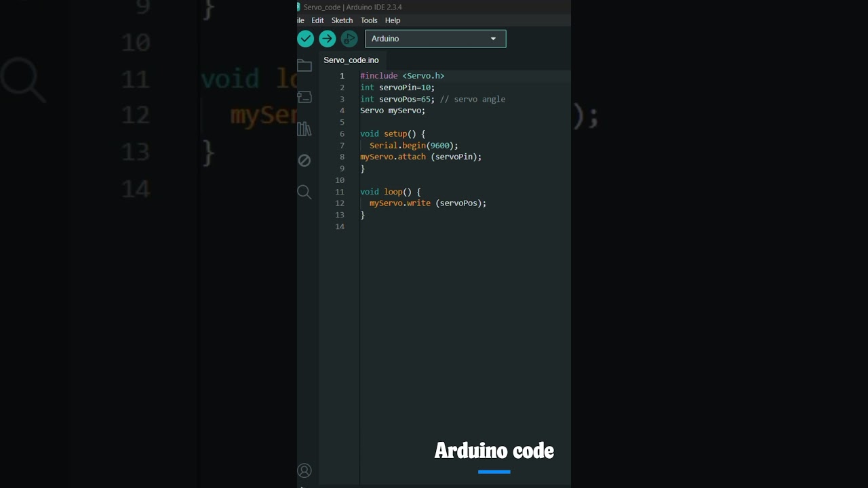Open the Edit menu
This screenshot has width=868, height=488.
317,20
